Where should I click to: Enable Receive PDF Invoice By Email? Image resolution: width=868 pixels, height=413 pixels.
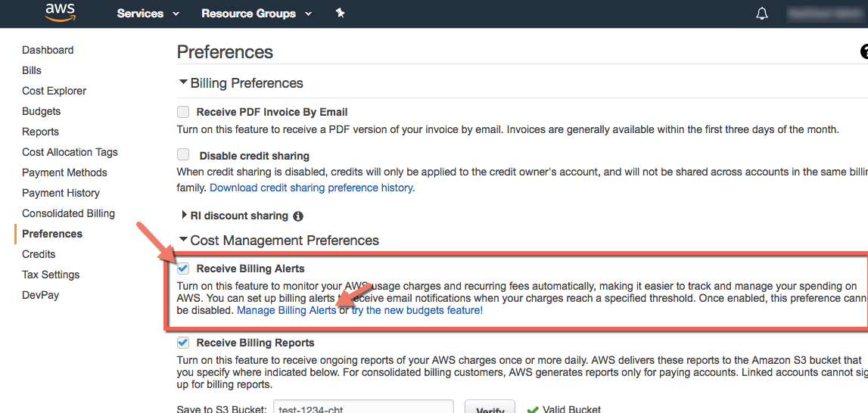pos(182,113)
